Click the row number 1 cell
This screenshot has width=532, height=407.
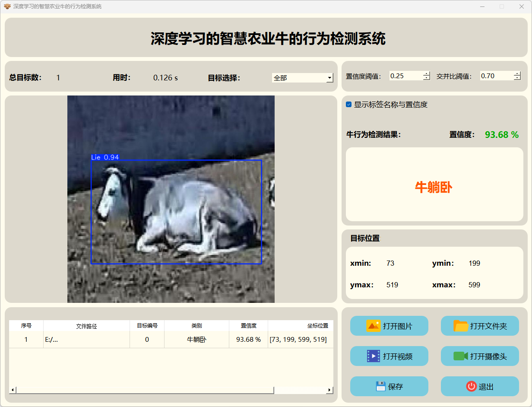[x=26, y=340]
